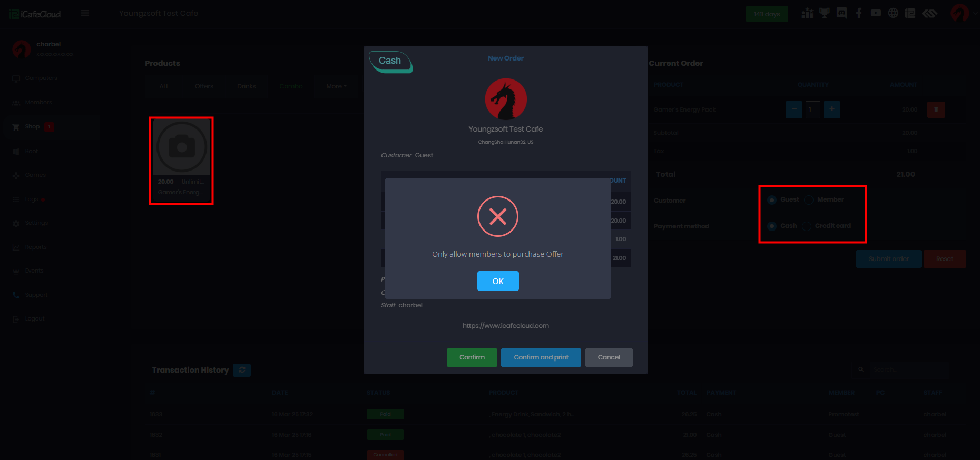Open the Discord icon in the header

point(842,13)
